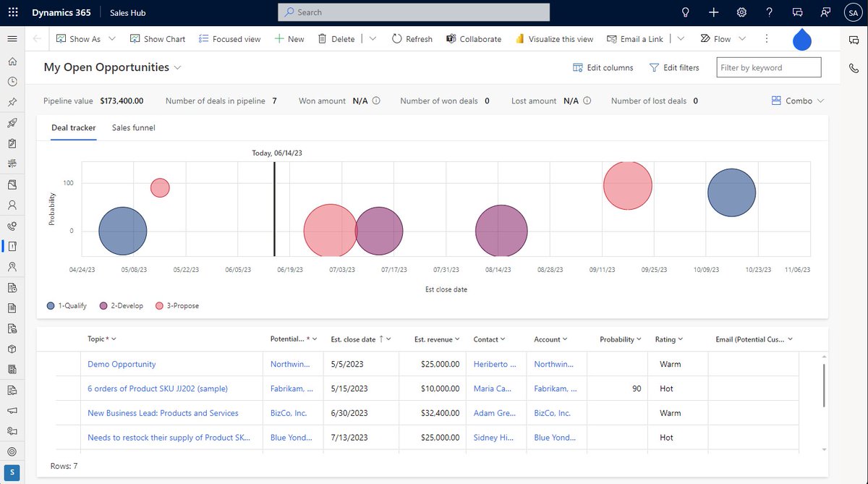868x484 pixels.
Task: Click the lightbulb assistant icon
Action: click(686, 12)
